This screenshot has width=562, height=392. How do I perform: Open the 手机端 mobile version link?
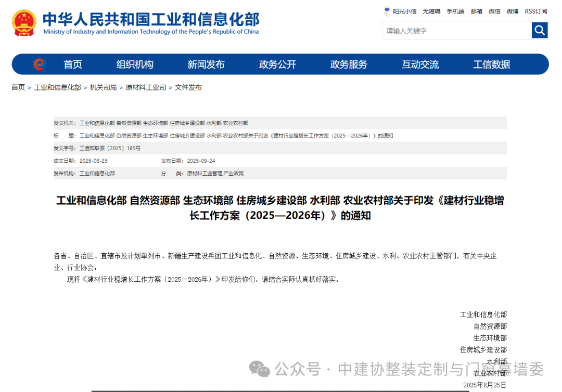(x=455, y=11)
